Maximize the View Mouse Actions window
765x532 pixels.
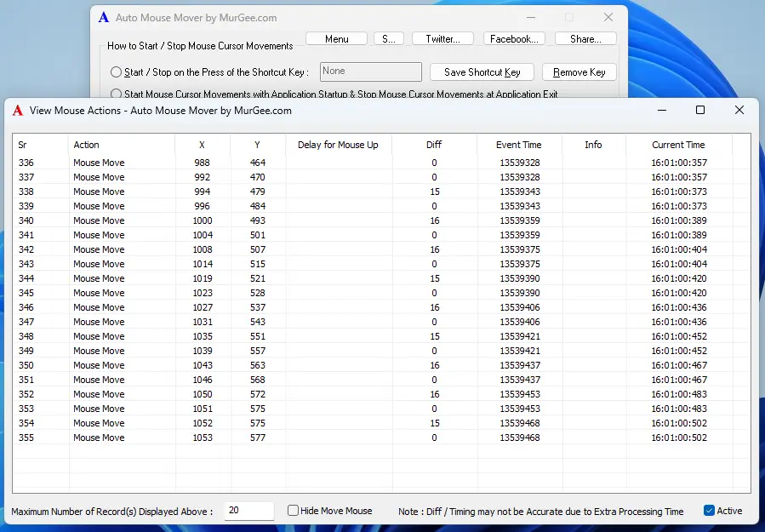pos(700,111)
